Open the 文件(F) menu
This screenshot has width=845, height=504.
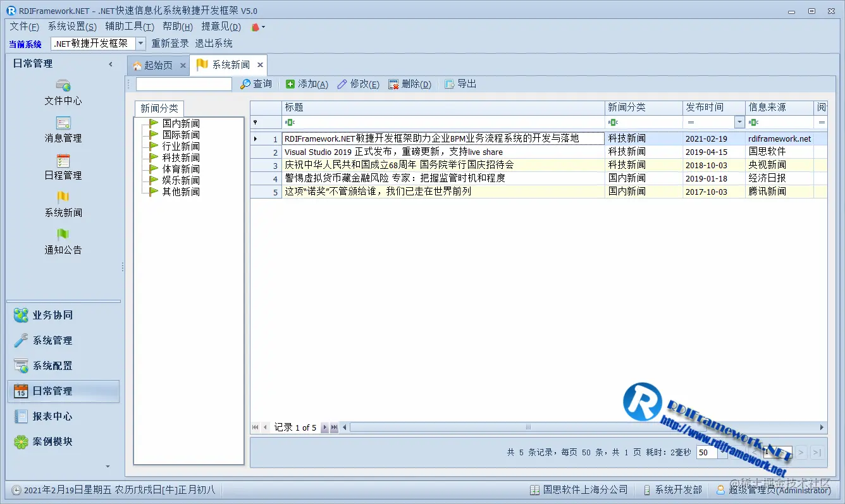(24, 27)
